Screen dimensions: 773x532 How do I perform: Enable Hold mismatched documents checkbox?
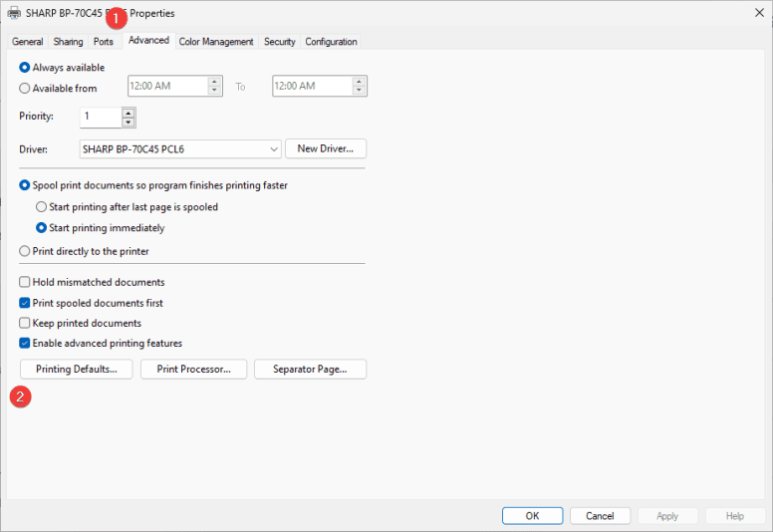click(x=25, y=283)
